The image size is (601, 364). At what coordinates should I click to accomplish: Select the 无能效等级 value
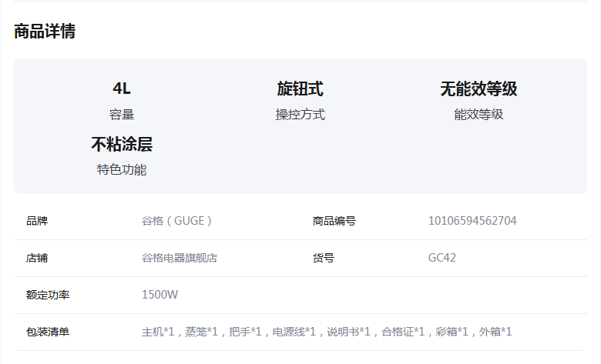(x=478, y=88)
